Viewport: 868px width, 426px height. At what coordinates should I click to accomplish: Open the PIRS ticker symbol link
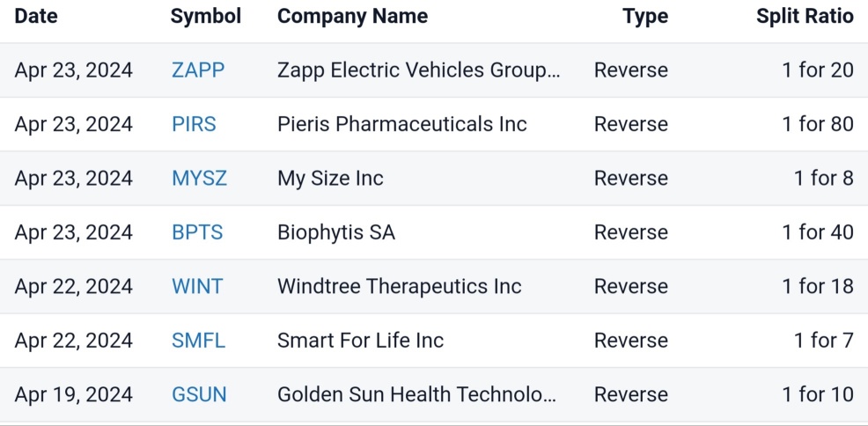pyautogui.click(x=194, y=124)
